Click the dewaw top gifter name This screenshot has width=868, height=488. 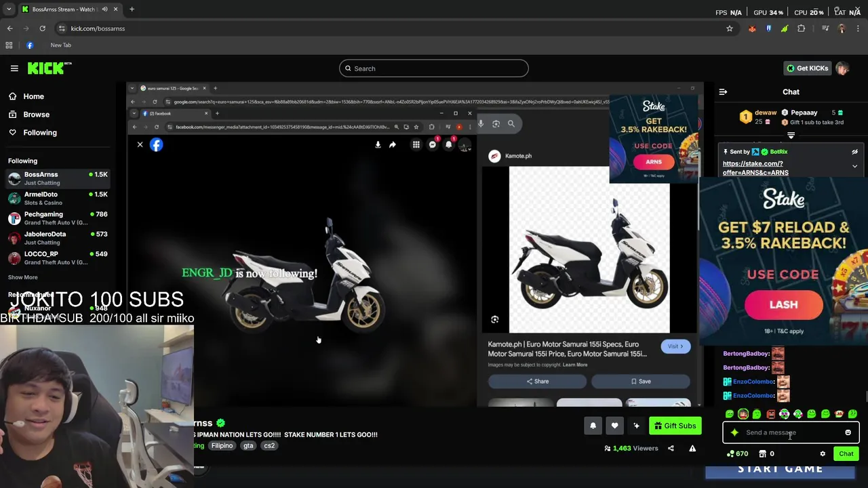pos(766,113)
